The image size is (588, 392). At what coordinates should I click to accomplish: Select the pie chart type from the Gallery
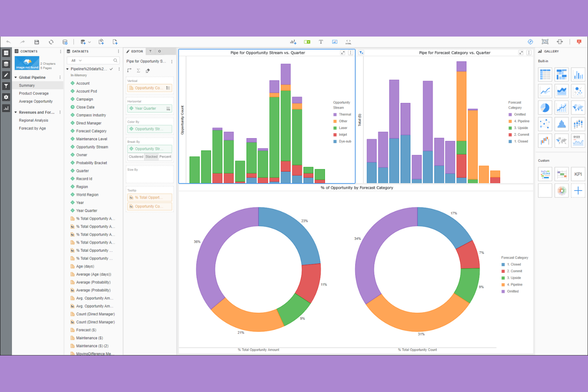point(545,107)
